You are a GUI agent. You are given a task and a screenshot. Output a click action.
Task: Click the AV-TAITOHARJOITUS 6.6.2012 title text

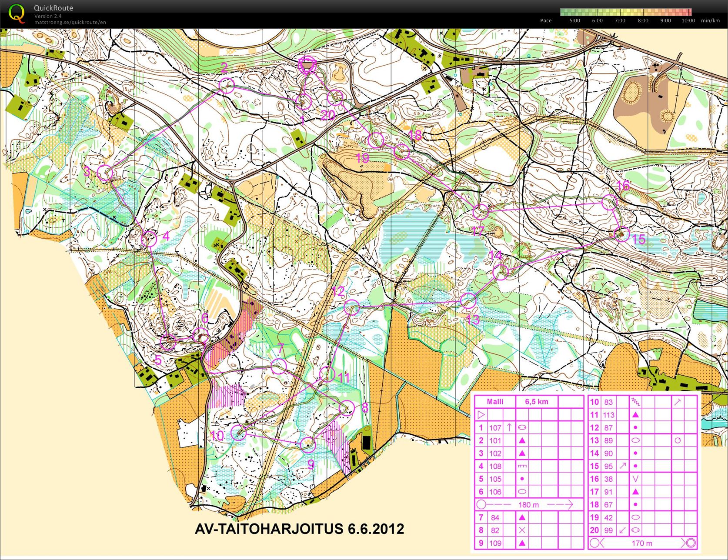click(299, 529)
